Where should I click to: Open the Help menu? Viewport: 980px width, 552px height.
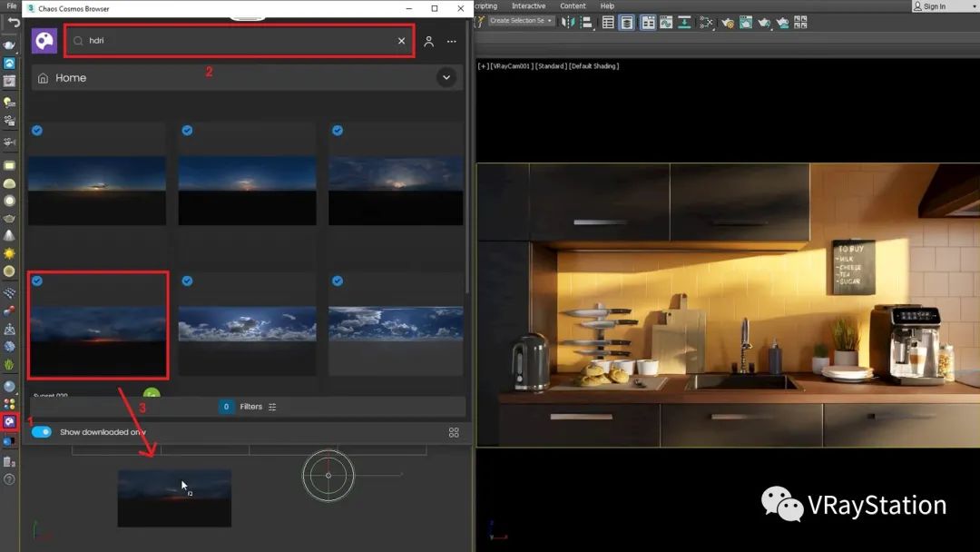coord(607,6)
